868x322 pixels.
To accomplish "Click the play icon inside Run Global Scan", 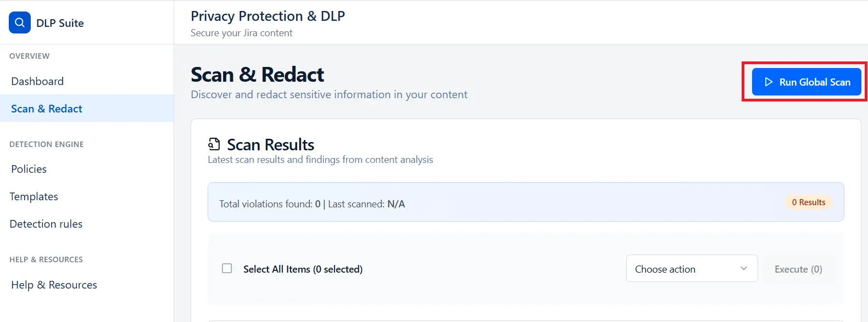I will coord(769,81).
